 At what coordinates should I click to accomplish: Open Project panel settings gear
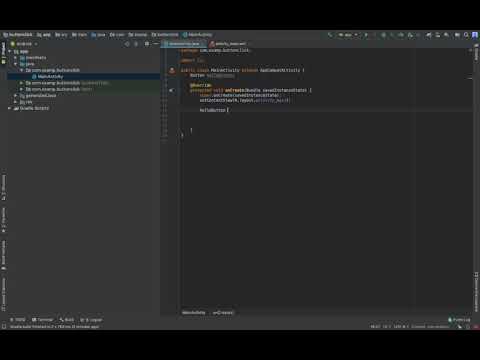pyautogui.click(x=147, y=44)
